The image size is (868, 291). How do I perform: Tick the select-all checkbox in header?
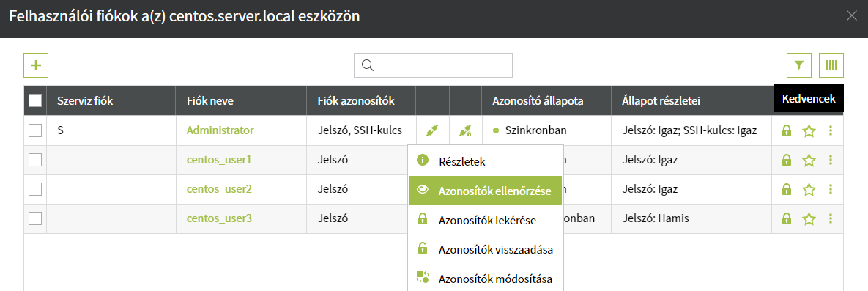[35, 100]
